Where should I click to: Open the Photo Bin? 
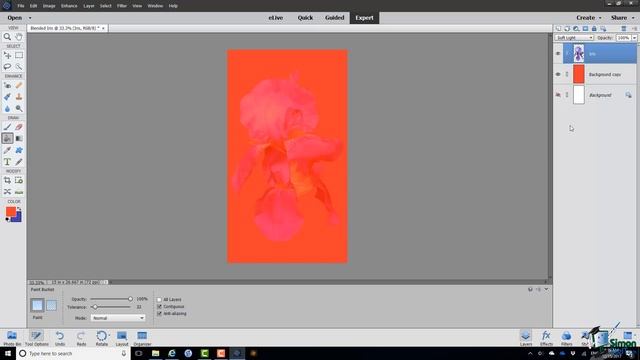12,338
